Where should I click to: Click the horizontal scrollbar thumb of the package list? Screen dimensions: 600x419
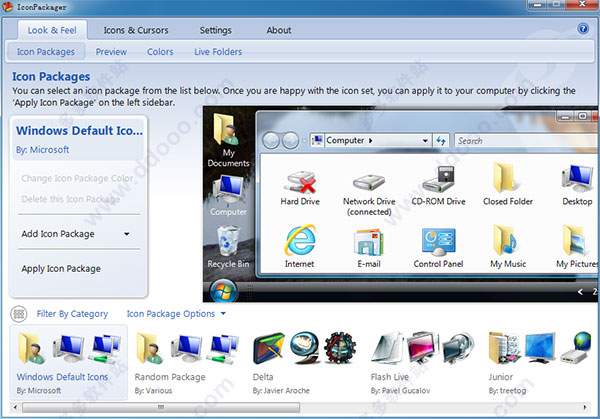(161, 408)
